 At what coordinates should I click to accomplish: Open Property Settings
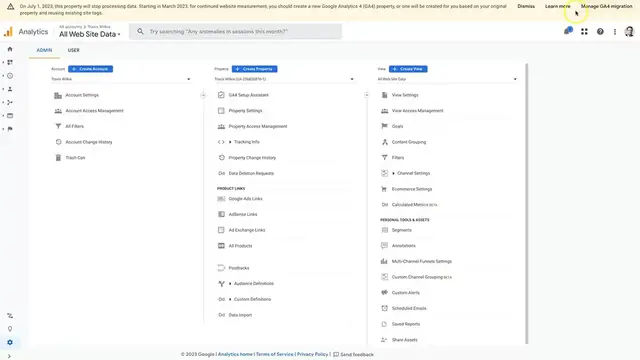point(245,111)
